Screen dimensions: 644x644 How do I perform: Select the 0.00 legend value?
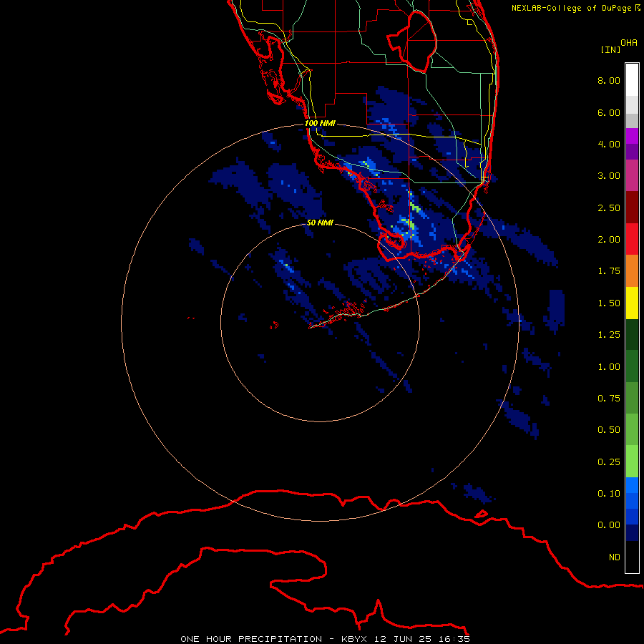pyautogui.click(x=609, y=525)
